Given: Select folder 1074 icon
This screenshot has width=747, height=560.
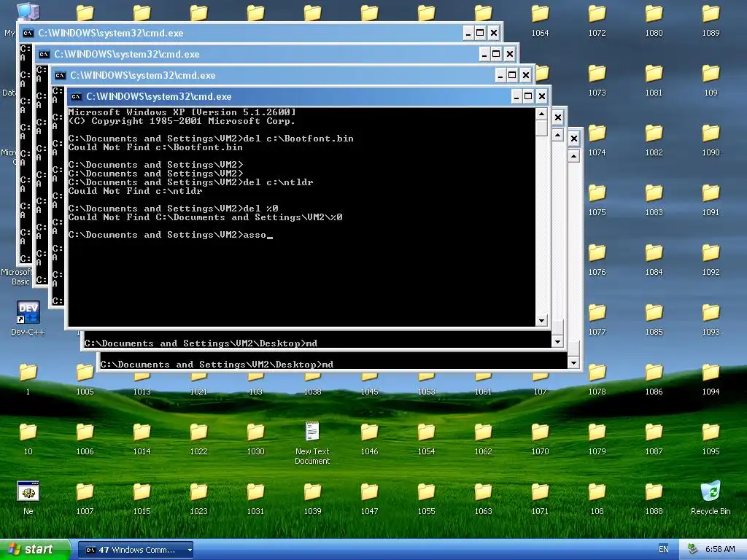Looking at the screenshot, I should click(597, 133).
